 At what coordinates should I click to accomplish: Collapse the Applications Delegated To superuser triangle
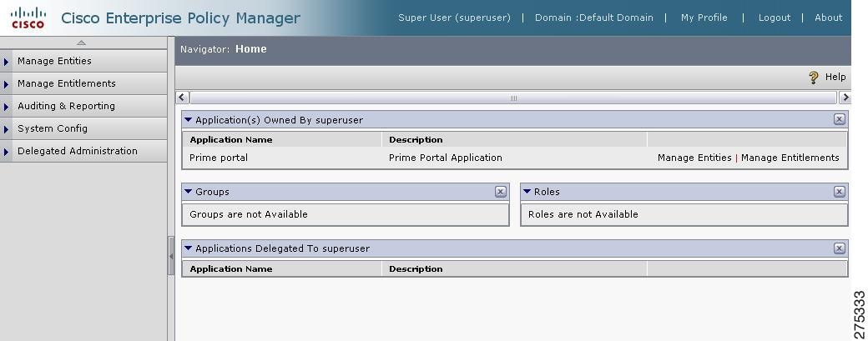pos(189,248)
